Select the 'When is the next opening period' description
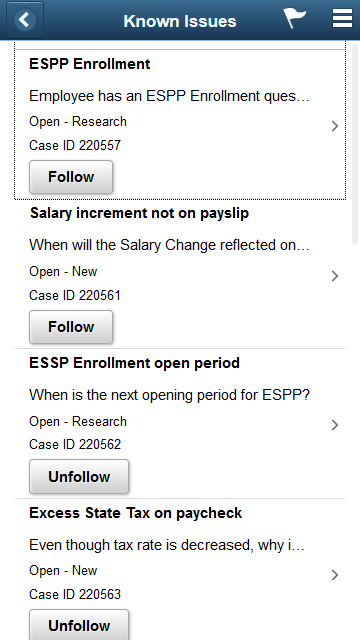360x640 pixels. pyautogui.click(x=169, y=395)
